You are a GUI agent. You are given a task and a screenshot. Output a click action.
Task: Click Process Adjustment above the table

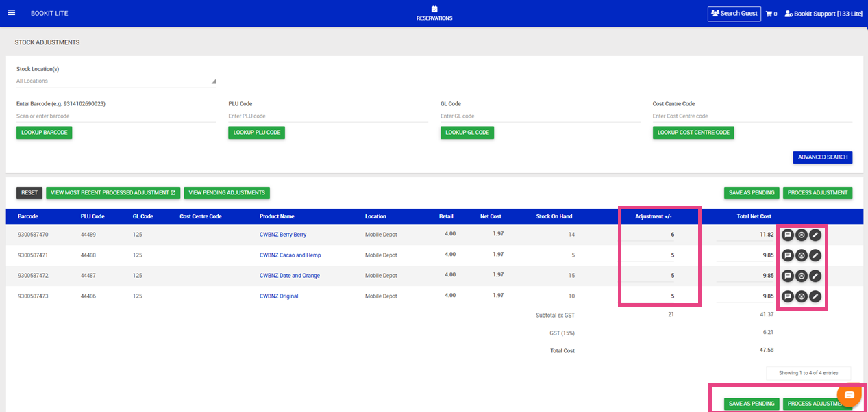click(818, 193)
